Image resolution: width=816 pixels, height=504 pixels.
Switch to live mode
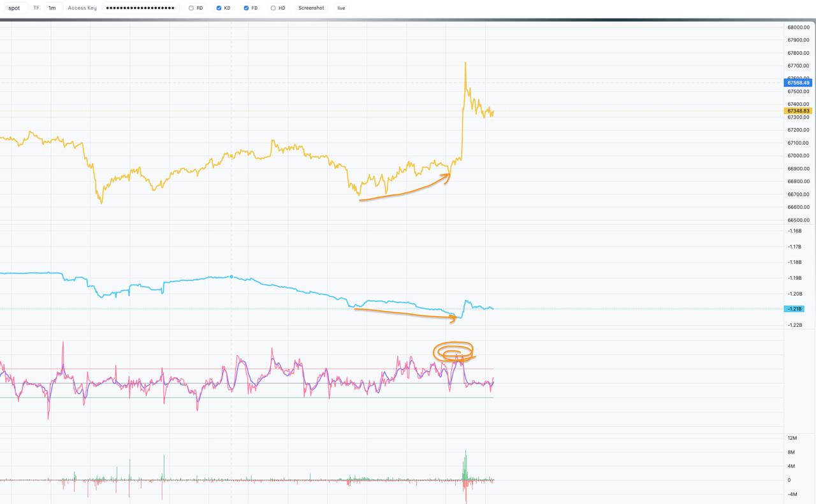pos(341,8)
